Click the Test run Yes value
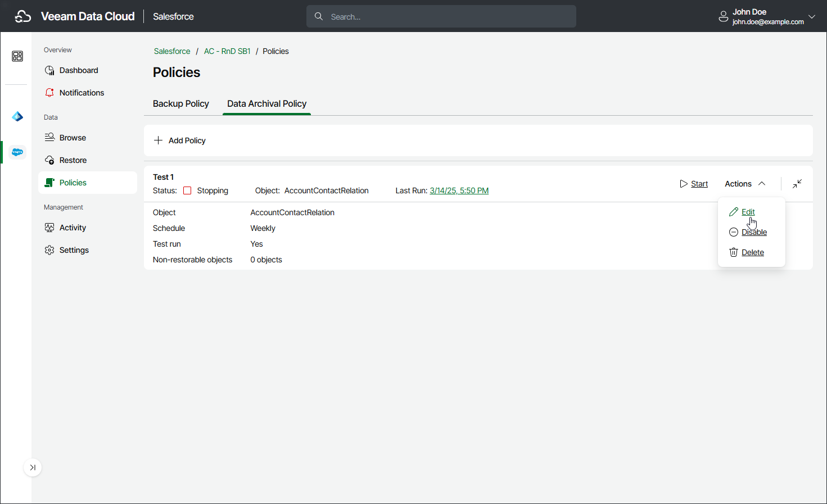 tap(256, 244)
